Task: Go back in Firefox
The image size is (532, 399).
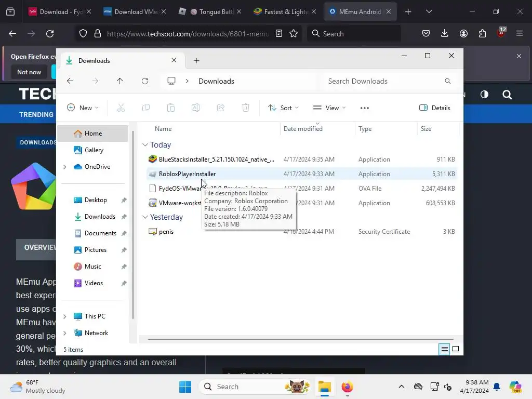Action: click(12, 34)
